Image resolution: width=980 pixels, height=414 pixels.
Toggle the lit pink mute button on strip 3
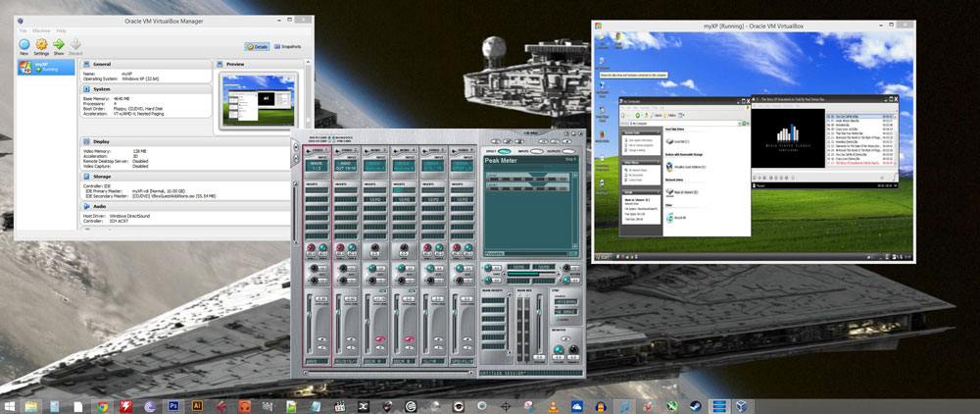(x=379, y=338)
